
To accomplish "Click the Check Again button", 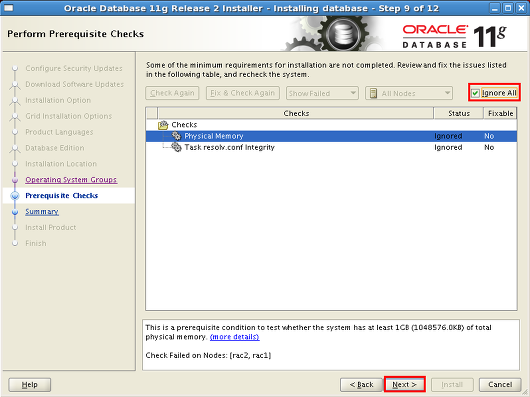I will tap(172, 93).
